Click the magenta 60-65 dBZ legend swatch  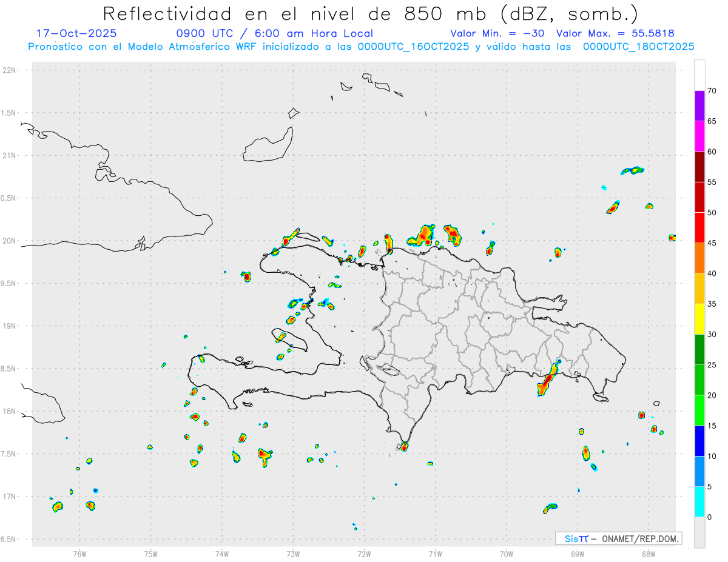699,136
